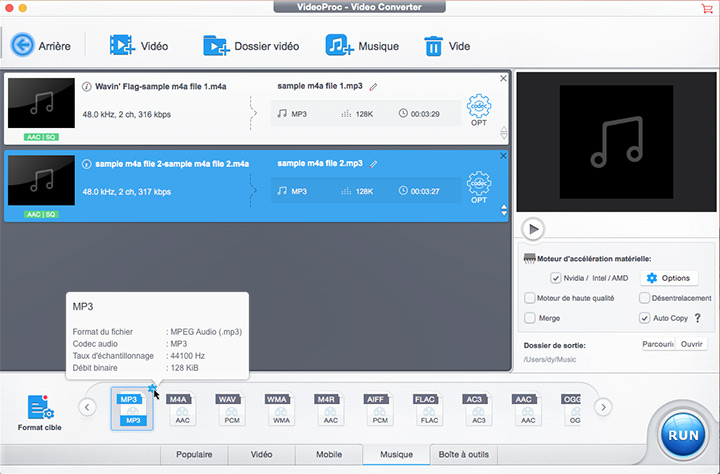Open the shopping cart icon in title bar
The width and height of the screenshot is (720, 474).
pos(706,9)
